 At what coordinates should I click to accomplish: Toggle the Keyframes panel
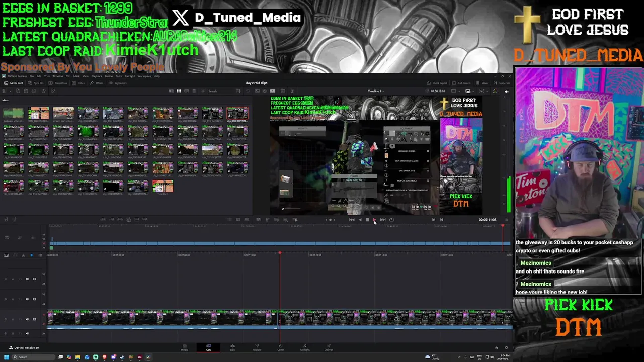(x=118, y=83)
